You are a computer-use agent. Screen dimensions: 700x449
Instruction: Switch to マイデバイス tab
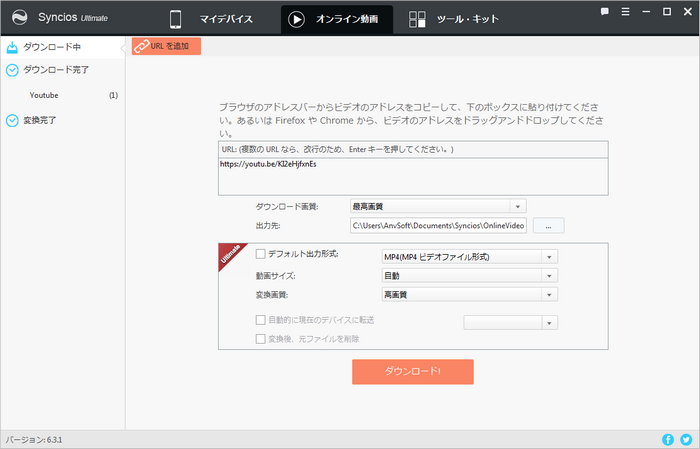(x=211, y=19)
